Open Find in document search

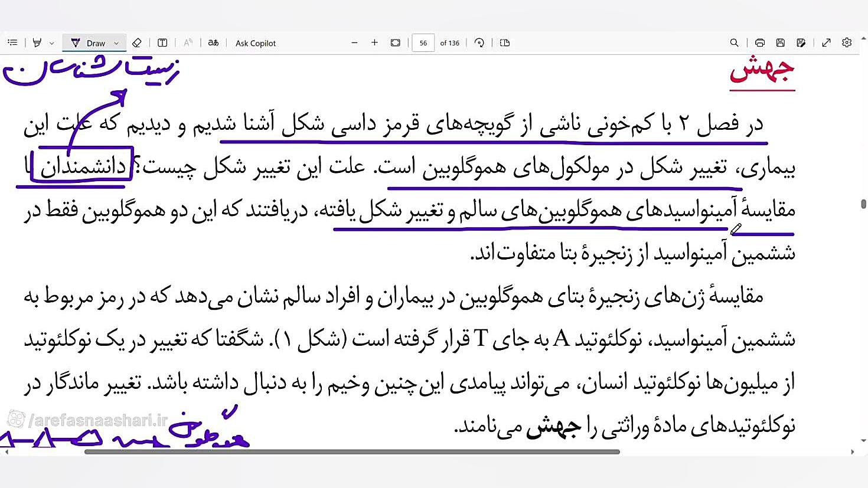click(x=734, y=42)
